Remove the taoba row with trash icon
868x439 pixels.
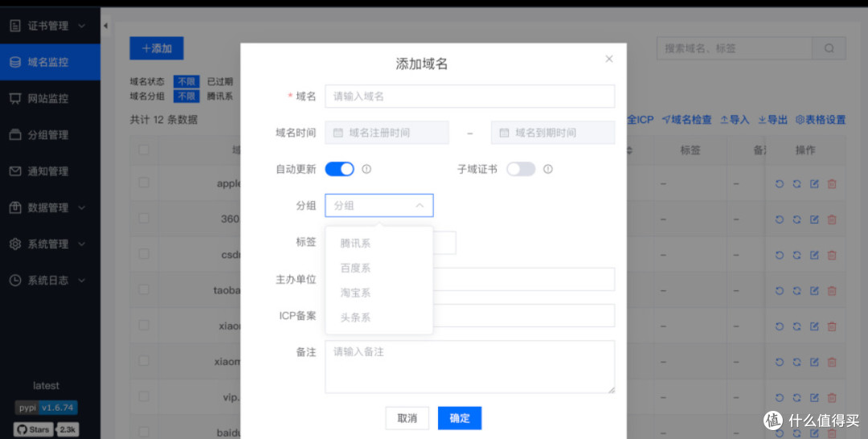pos(832,290)
